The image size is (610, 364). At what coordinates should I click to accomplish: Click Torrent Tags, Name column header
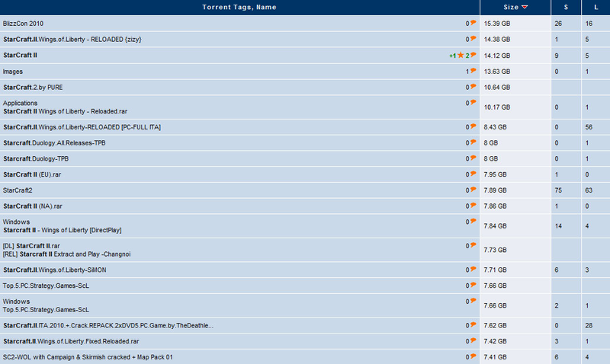(x=239, y=8)
